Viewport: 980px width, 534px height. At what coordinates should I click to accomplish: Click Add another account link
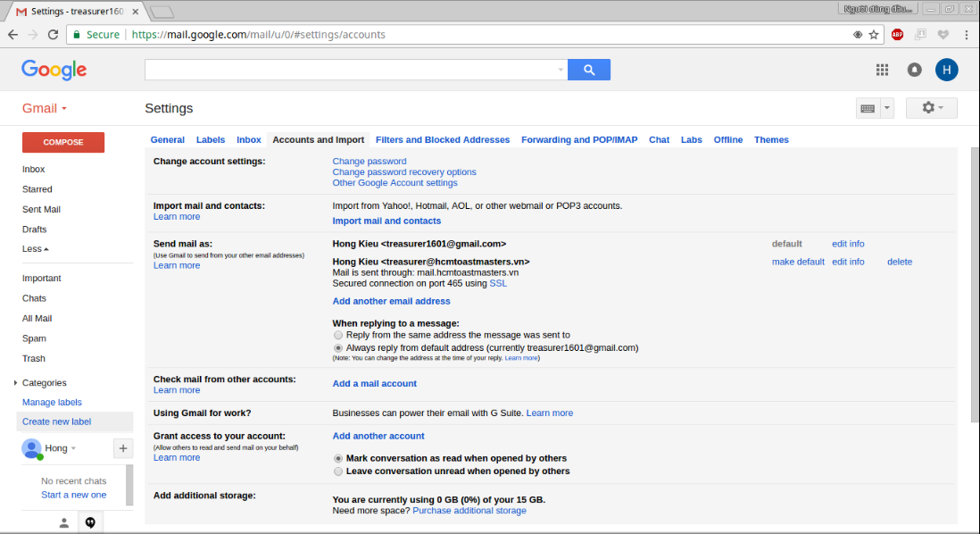[x=378, y=437]
